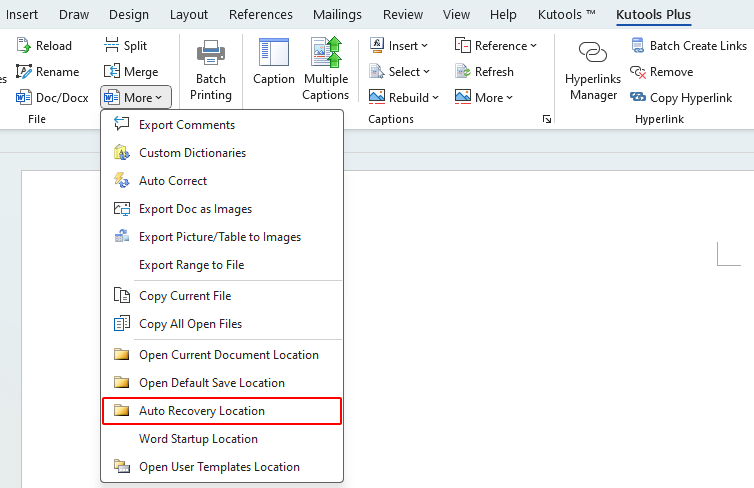Open Captions group dialog launcher
Image resolution: width=754 pixels, height=488 pixels.
point(547,119)
